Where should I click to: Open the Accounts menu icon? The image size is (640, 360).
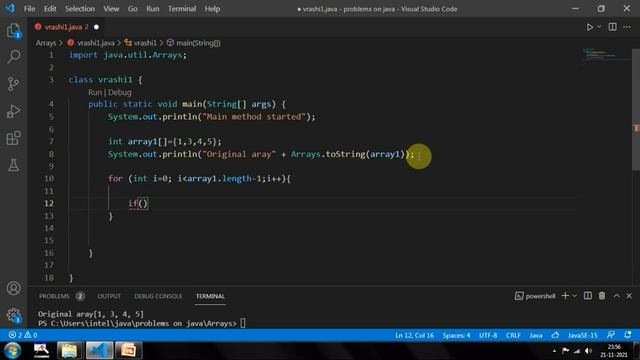pos(13,288)
